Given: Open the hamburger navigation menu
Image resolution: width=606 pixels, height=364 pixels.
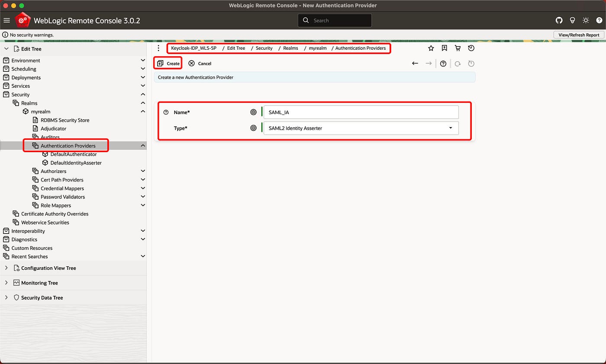Looking at the screenshot, I should pos(6,20).
